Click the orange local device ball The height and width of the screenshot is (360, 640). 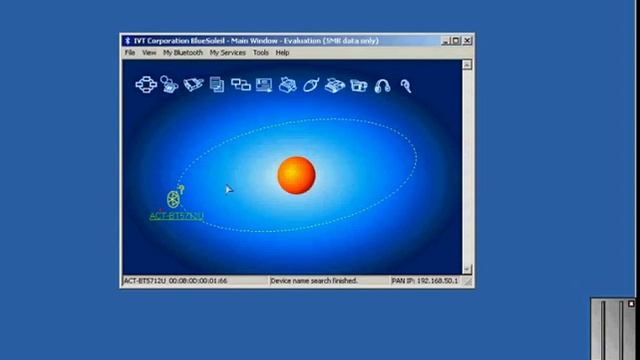click(296, 175)
